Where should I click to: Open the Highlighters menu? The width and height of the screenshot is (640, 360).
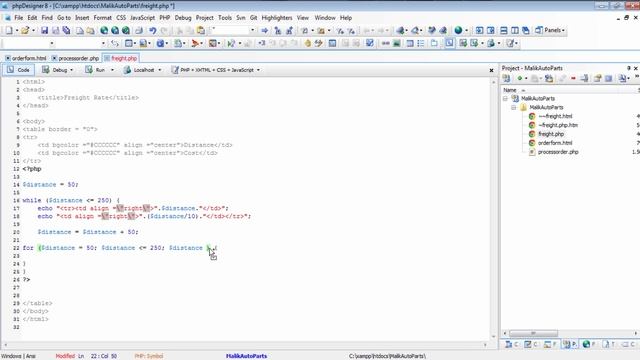[277, 18]
